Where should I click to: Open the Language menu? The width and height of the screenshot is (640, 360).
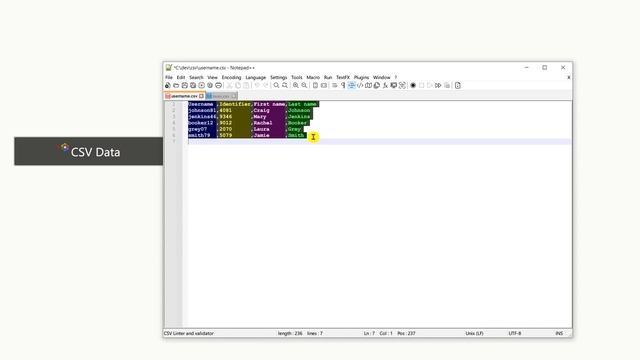(256, 77)
